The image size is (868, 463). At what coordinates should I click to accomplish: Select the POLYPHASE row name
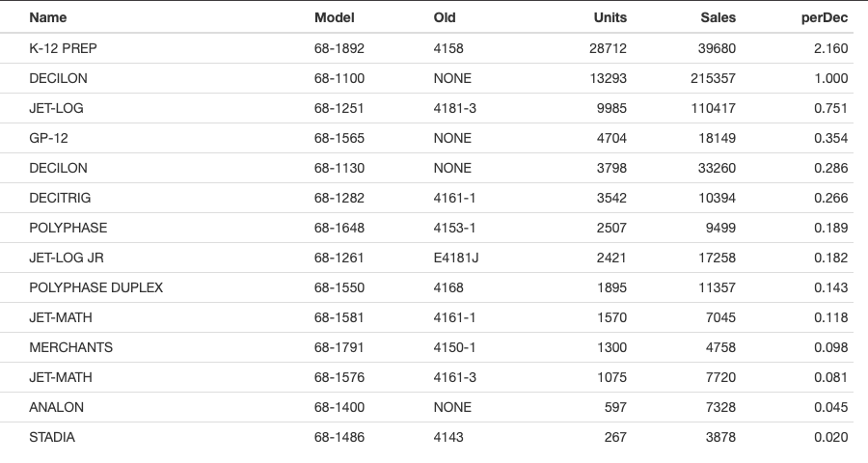68,228
